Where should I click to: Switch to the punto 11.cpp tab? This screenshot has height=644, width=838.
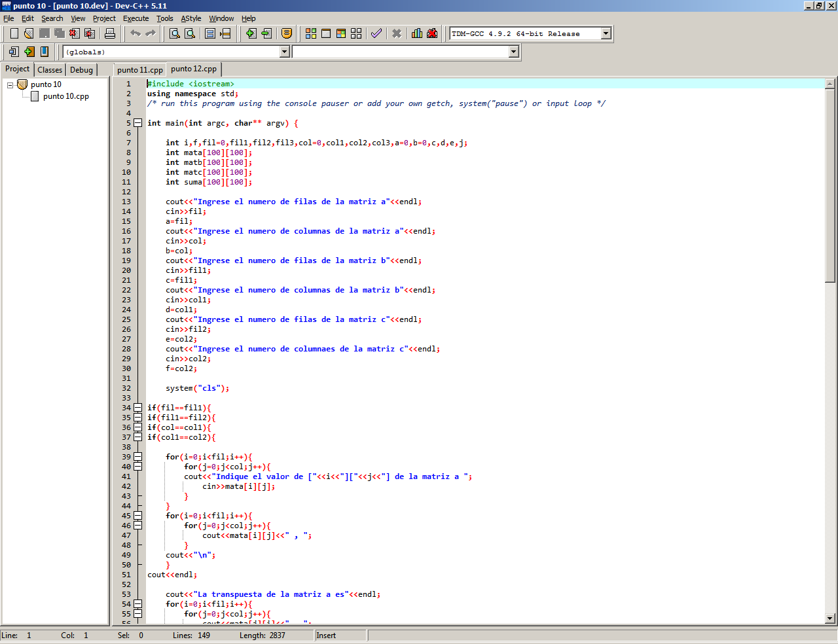coord(140,69)
